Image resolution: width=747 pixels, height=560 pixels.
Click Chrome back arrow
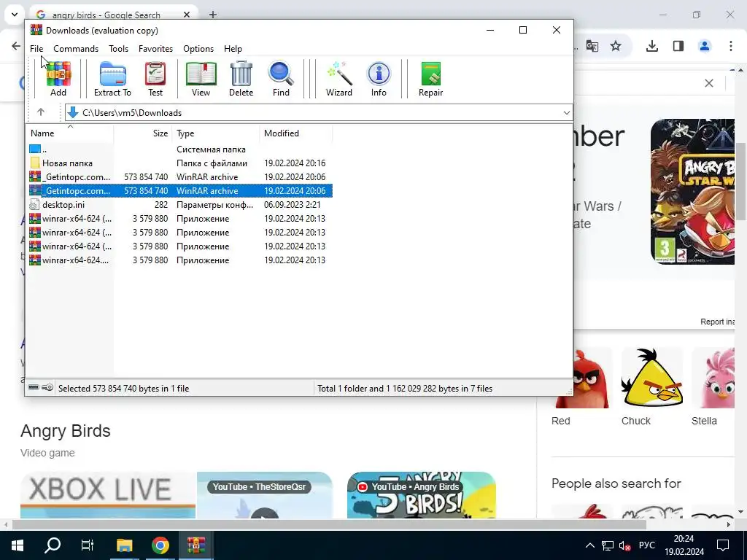click(16, 46)
